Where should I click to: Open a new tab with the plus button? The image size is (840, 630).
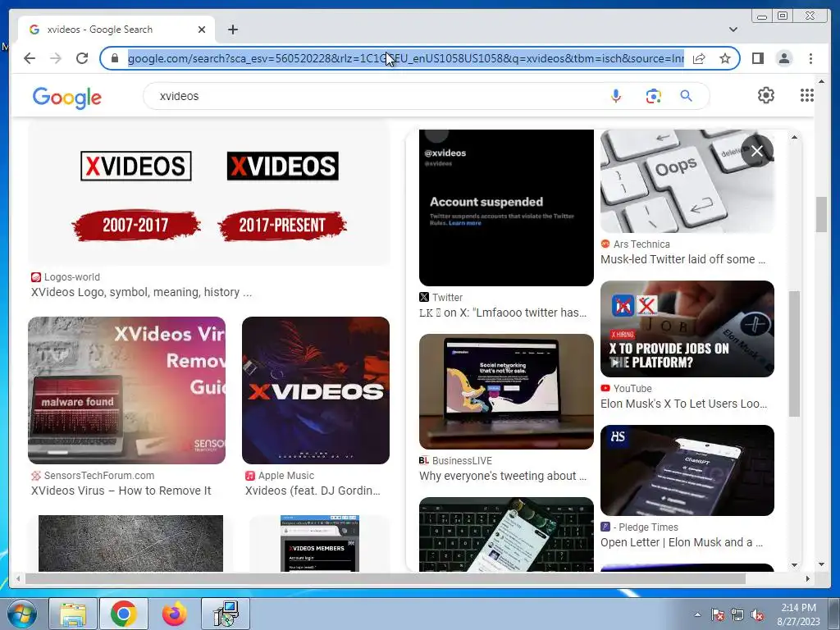[x=232, y=30]
